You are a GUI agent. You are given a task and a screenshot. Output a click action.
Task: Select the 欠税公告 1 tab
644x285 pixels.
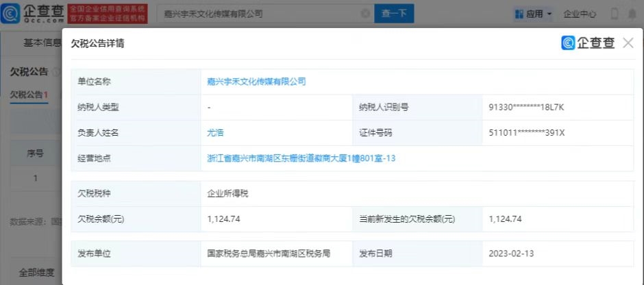pos(29,95)
